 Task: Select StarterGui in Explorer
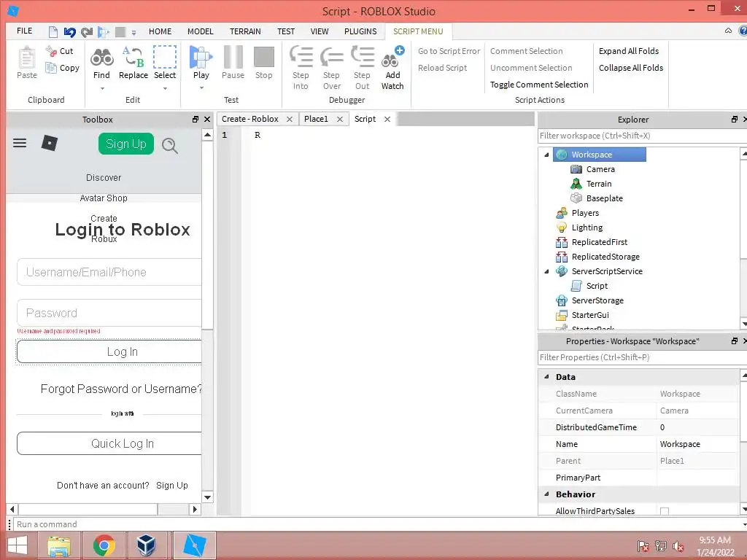click(590, 315)
